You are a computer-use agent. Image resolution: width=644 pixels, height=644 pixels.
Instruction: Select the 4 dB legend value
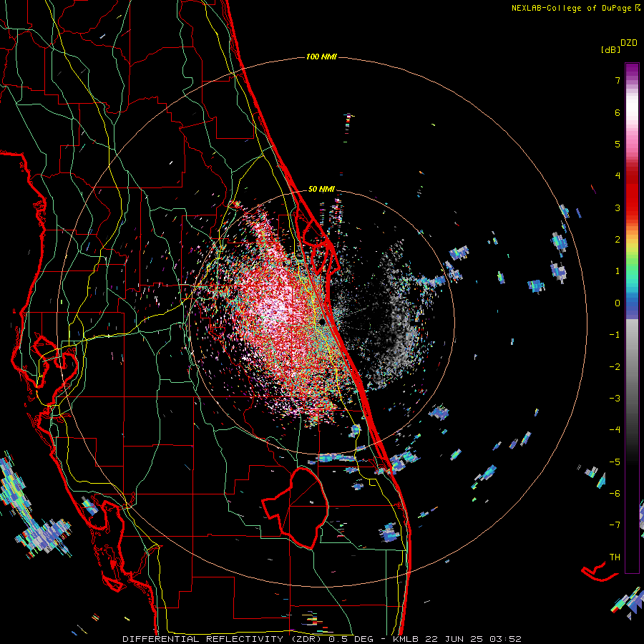[x=618, y=176]
